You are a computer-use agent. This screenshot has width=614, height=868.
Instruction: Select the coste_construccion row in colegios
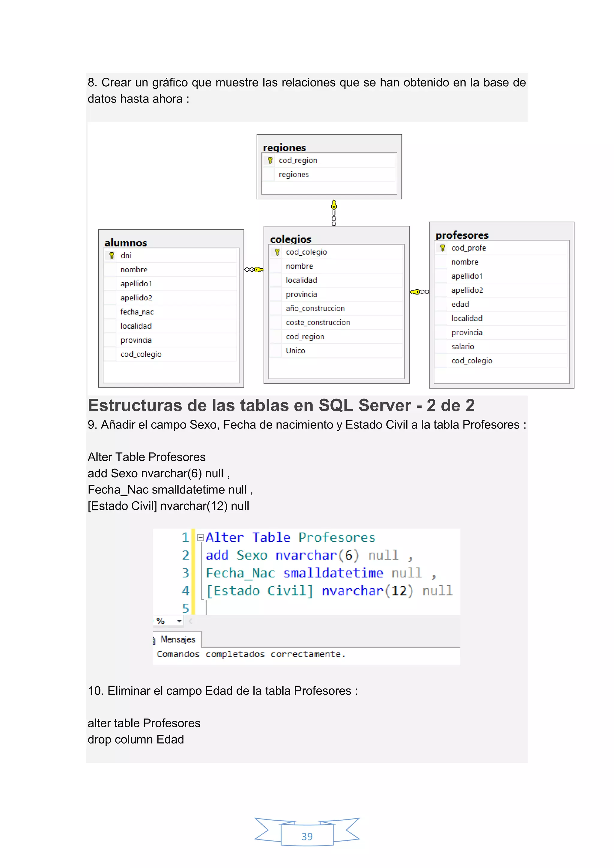[336, 323]
